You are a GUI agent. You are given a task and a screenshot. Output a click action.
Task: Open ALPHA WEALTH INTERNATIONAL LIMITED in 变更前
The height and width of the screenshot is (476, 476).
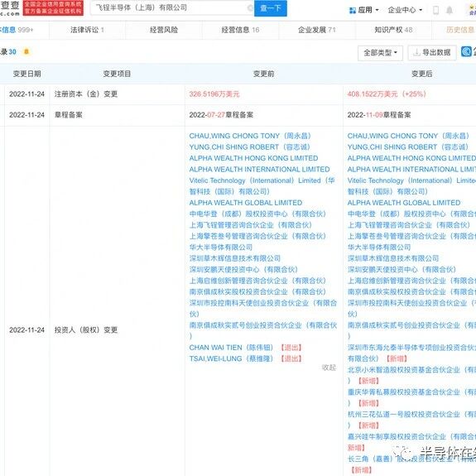[x=259, y=169]
